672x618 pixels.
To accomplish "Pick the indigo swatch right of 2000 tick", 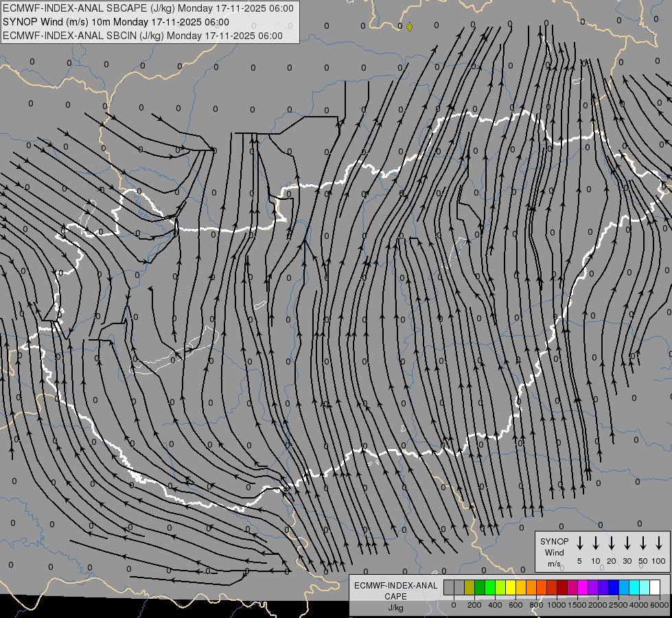I will 603,587.
